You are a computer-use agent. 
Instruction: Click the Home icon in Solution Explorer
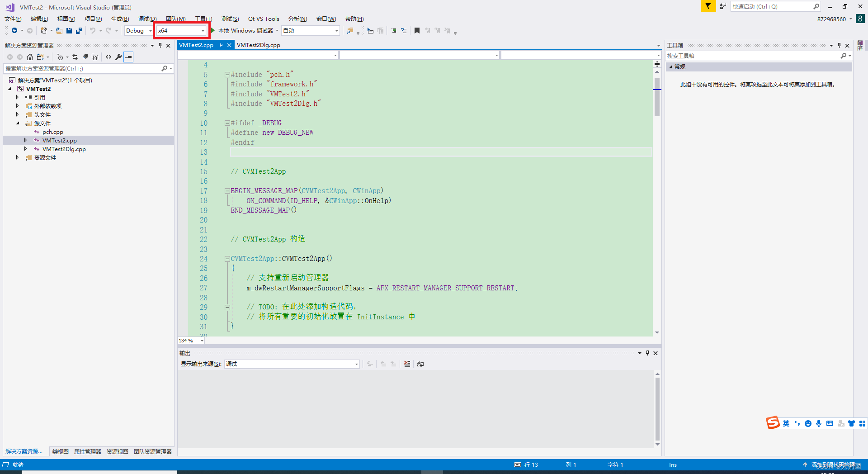(30, 57)
